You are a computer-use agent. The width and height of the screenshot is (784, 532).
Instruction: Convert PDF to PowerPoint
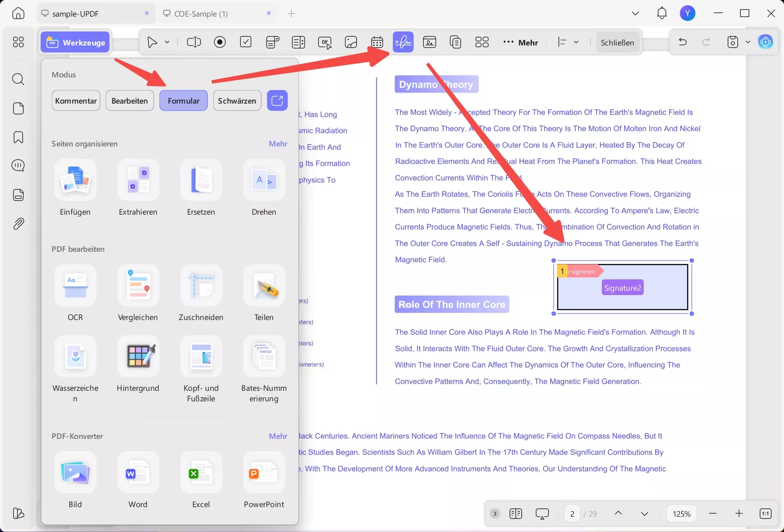tap(264, 480)
